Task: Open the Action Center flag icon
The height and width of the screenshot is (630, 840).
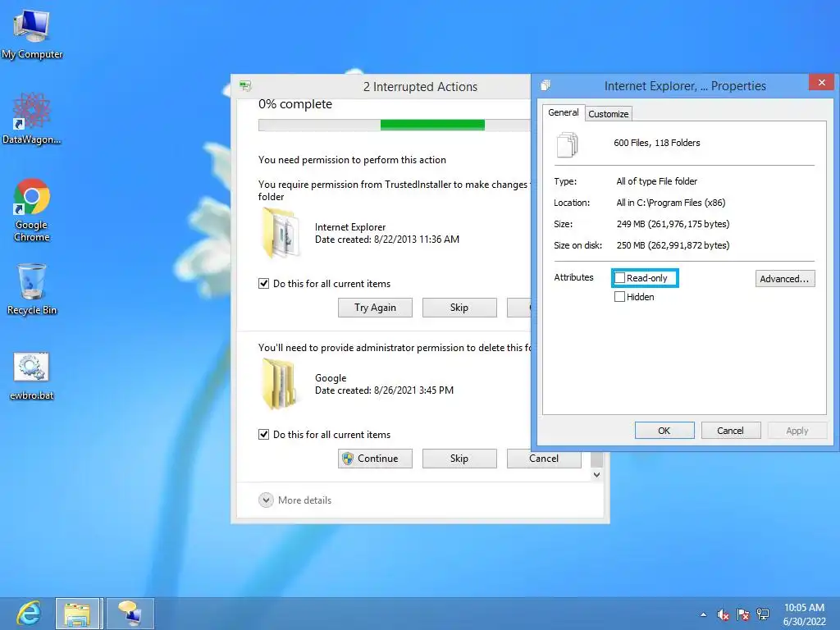Action: [743, 614]
